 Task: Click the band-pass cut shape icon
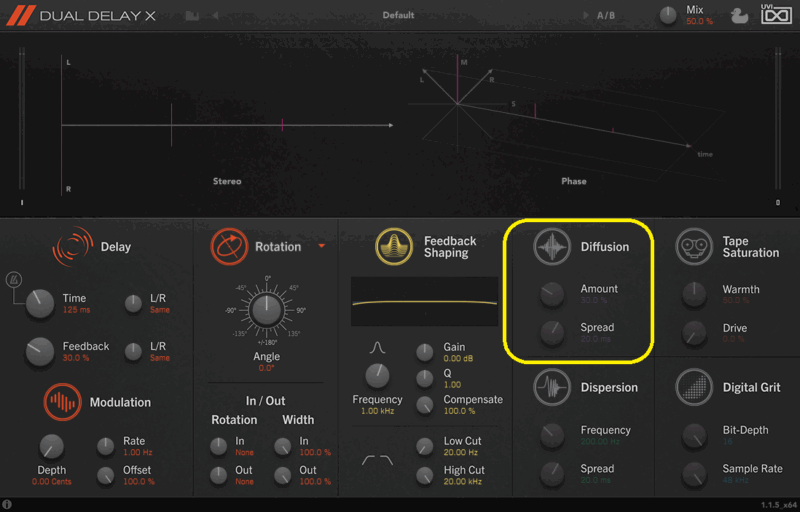tap(378, 460)
